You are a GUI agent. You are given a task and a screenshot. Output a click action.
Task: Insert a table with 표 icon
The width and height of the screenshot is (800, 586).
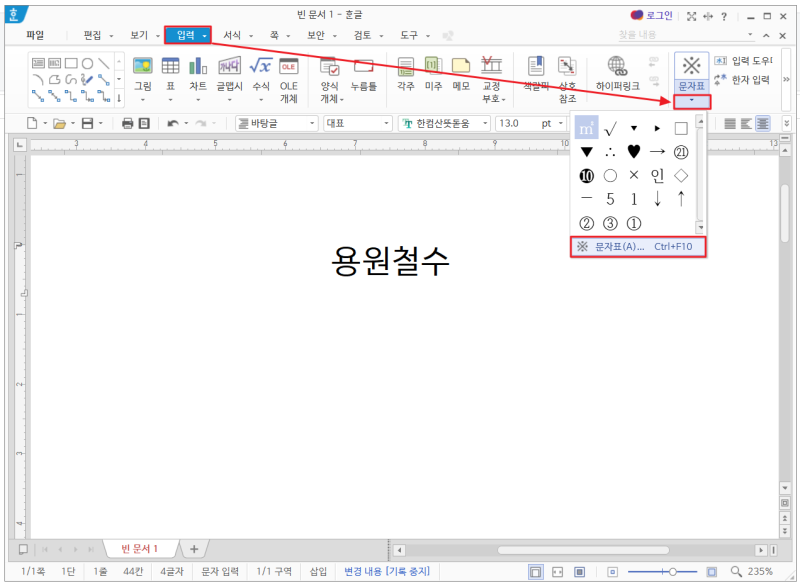point(170,66)
